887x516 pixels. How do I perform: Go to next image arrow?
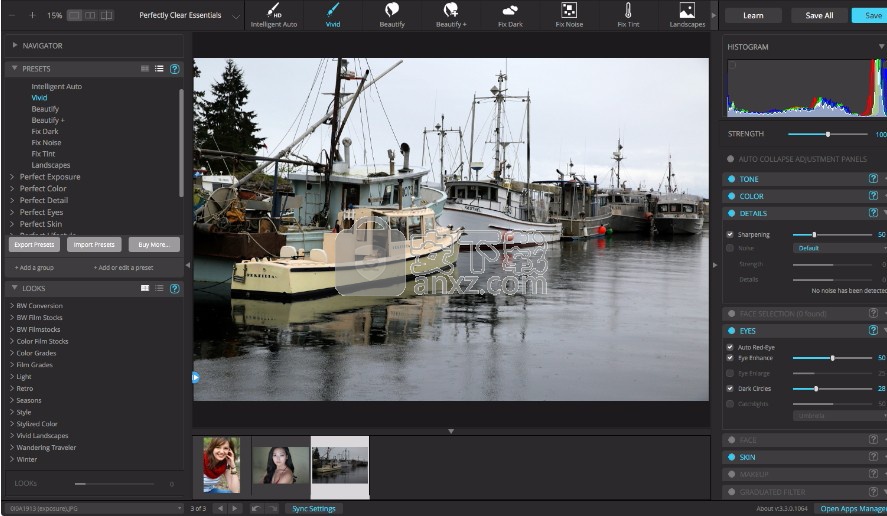tap(235, 508)
